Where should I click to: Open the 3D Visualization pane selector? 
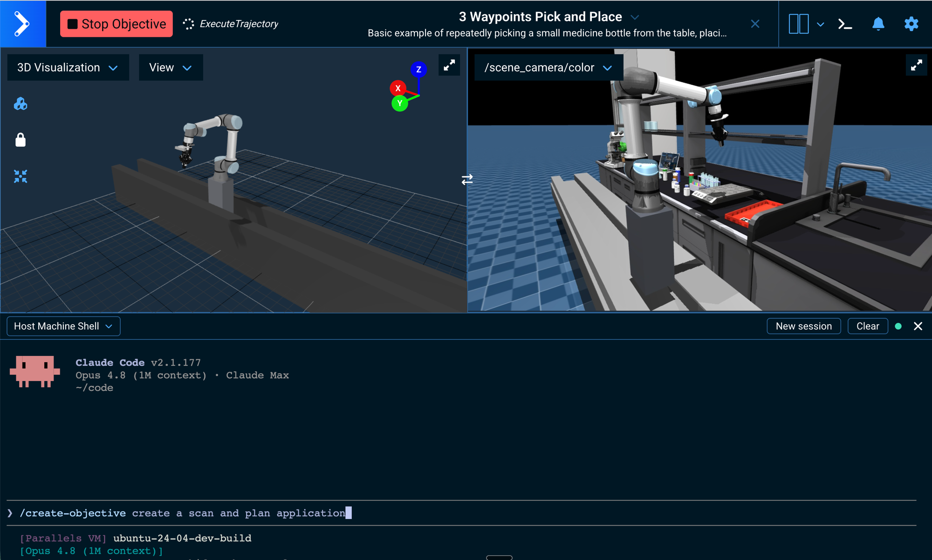pyautogui.click(x=68, y=68)
